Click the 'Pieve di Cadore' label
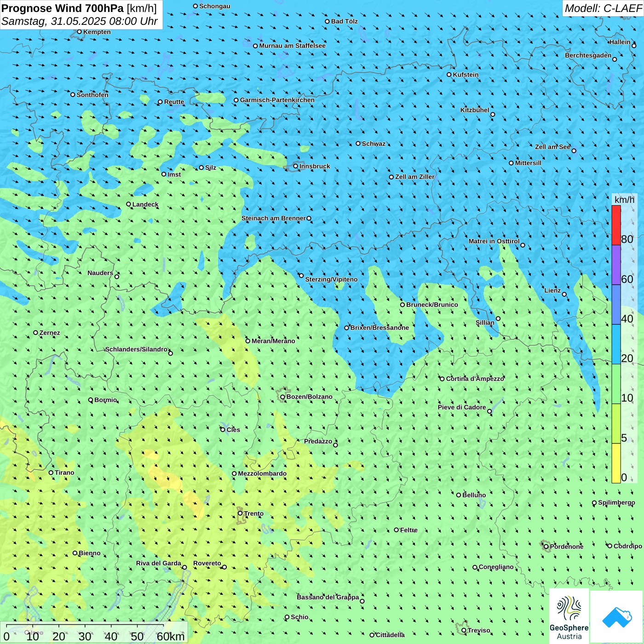644x644 pixels. coord(462,407)
